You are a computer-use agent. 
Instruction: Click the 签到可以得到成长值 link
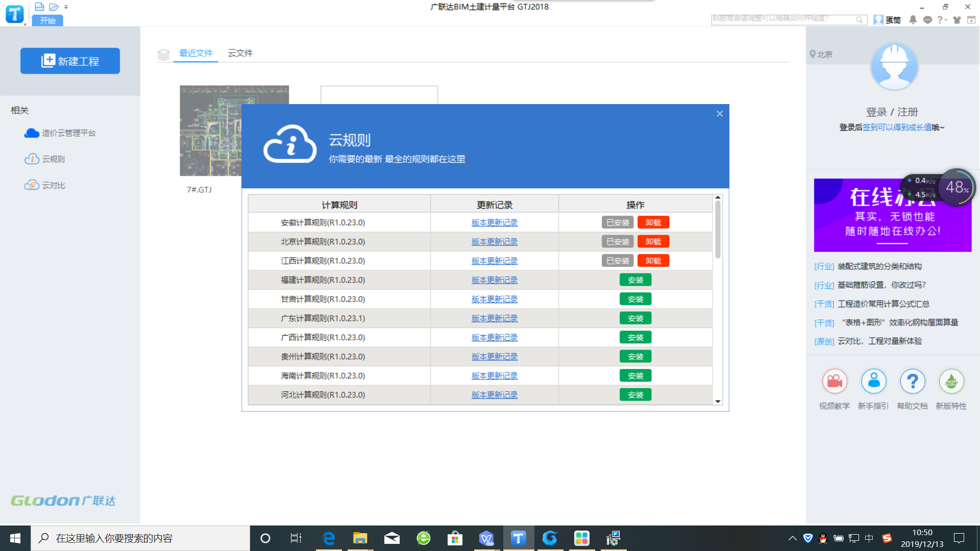tap(897, 127)
